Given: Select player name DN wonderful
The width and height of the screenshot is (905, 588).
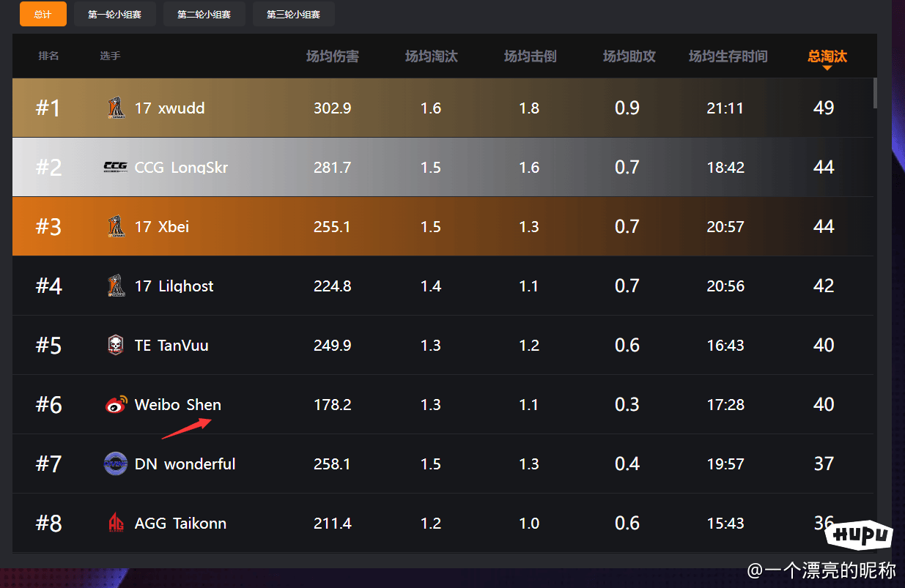Looking at the screenshot, I should click(185, 464).
